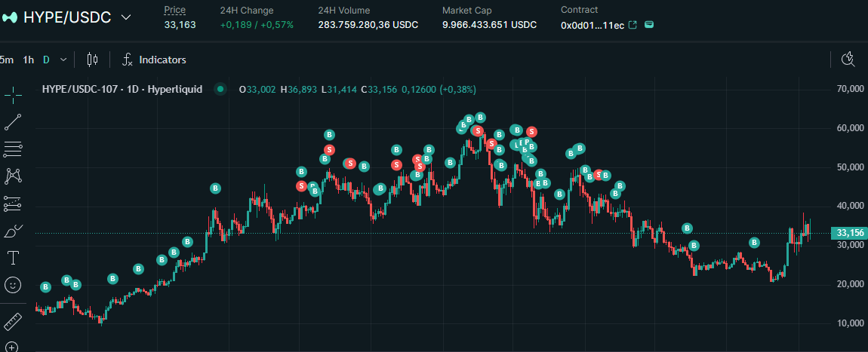Click the 24H Volume figure 283.759.280,36 USDC

368,25
